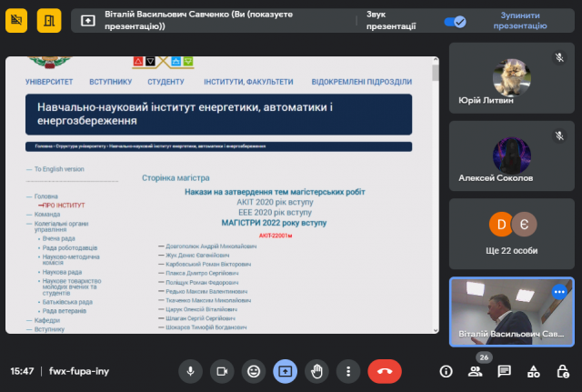Click the red АКІТ-22001м group label

click(x=276, y=236)
